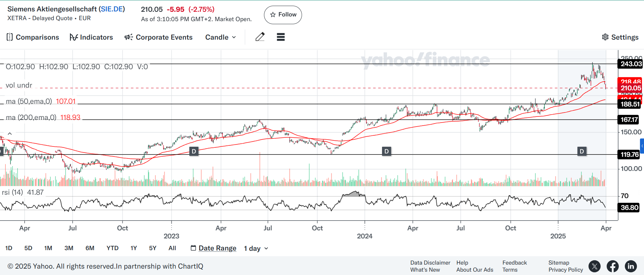Select the 'ma (200,ema,0)' legend label
Viewport: 644px width, 275px height.
31,118
